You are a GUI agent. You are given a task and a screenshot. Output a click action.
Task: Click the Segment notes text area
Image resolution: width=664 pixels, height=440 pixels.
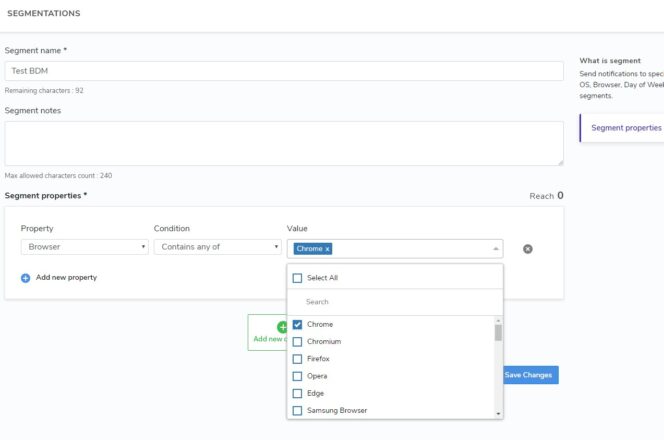click(x=284, y=143)
